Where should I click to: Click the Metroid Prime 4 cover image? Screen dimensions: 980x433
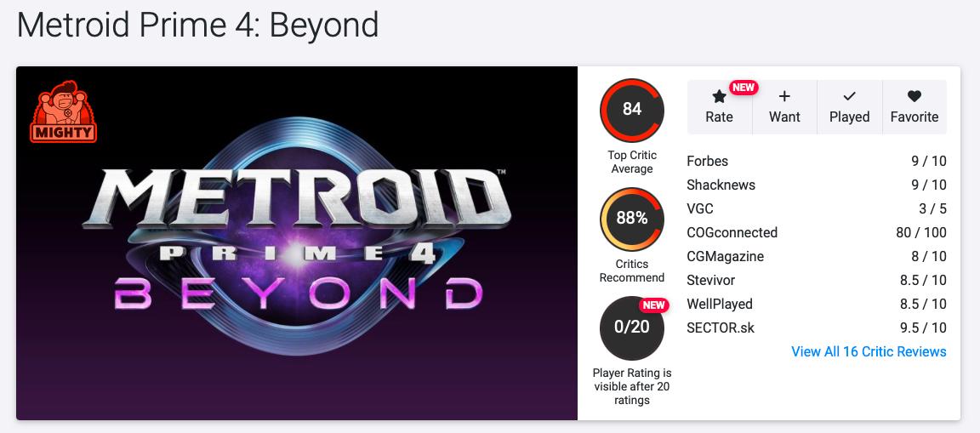click(297, 242)
